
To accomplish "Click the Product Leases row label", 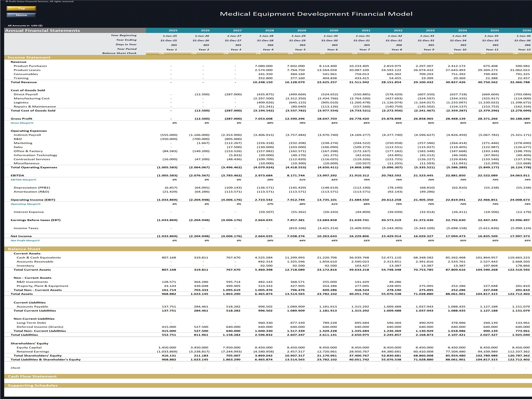I will (x=27, y=70).
